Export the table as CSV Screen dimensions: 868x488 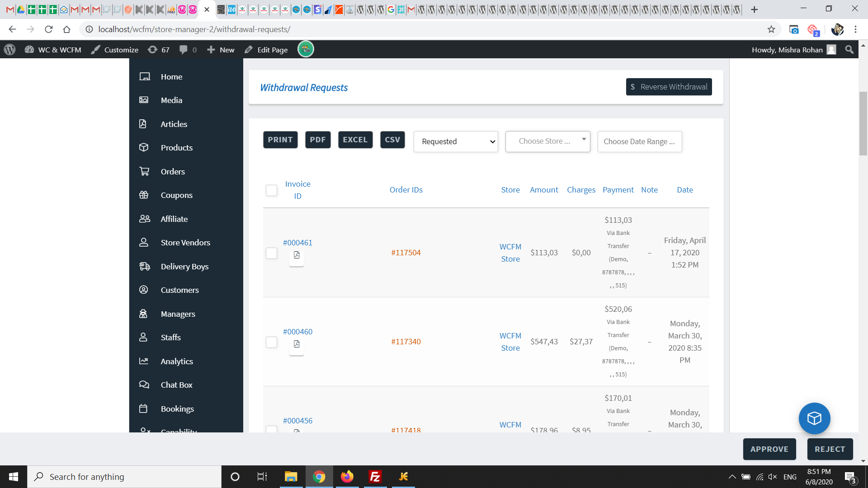point(392,140)
